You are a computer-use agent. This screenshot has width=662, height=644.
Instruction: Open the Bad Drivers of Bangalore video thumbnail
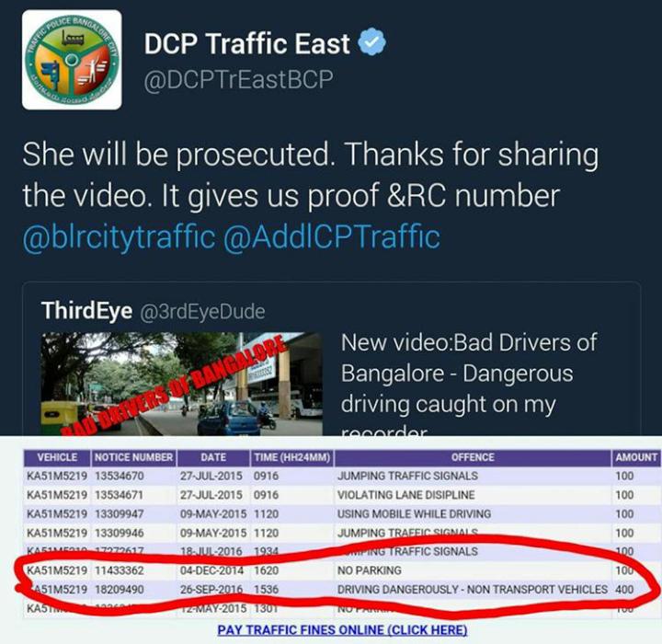[182, 384]
